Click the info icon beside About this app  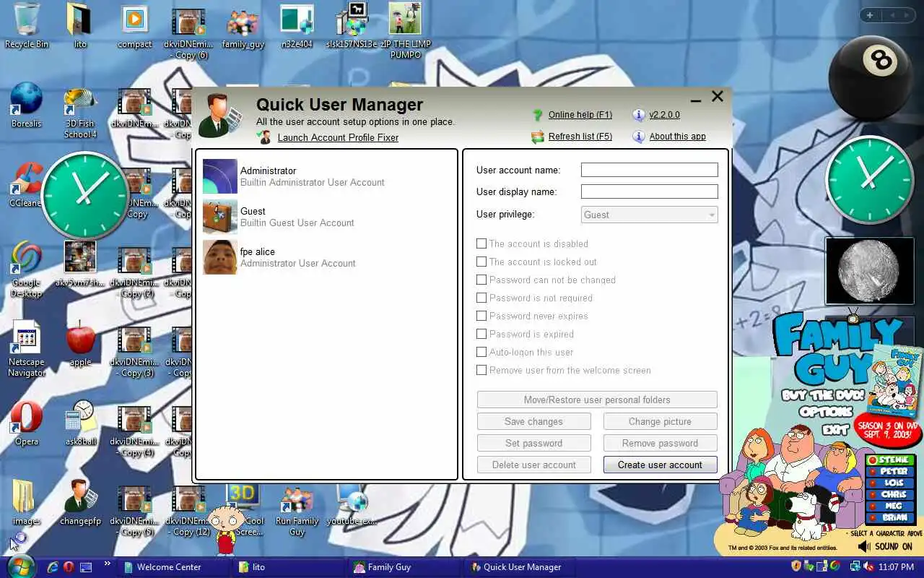638,137
